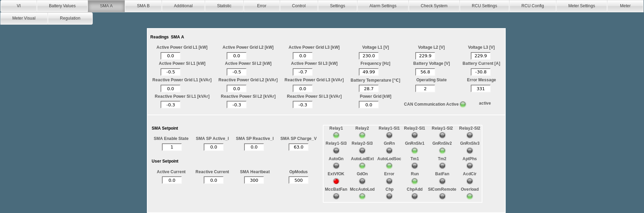
Task: Click the red ExtVfOK indicator light
Action: (x=336, y=181)
